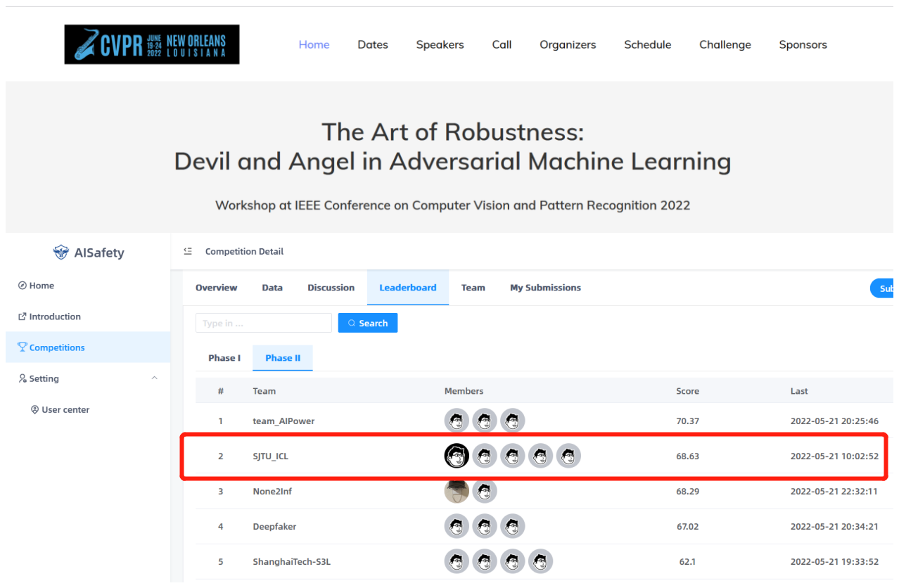Click the photo avatar of team None2Inf
This screenshot has width=899, height=588.
tap(457, 491)
